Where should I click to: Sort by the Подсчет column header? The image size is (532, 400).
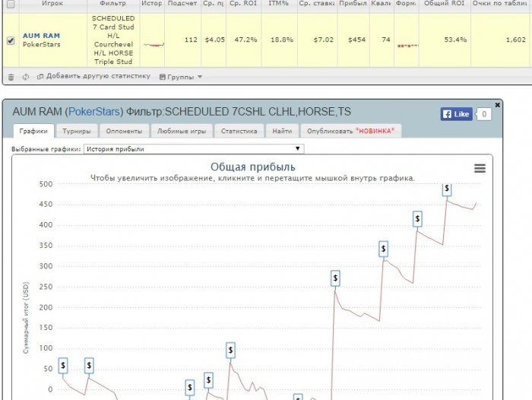point(182,3)
